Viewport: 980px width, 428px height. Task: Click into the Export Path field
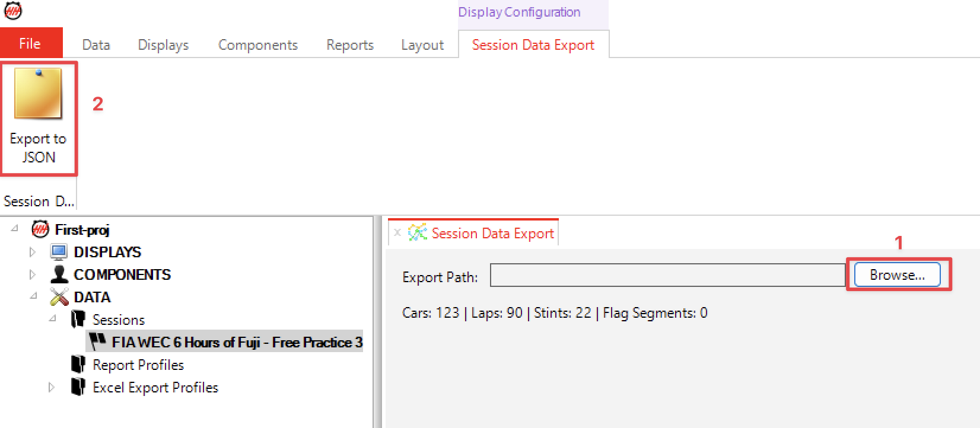click(x=667, y=276)
